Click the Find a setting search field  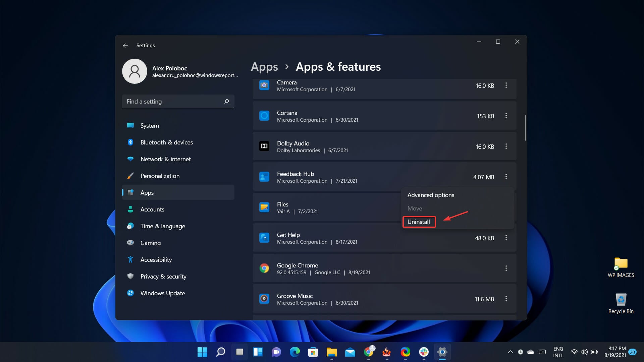pos(173,101)
